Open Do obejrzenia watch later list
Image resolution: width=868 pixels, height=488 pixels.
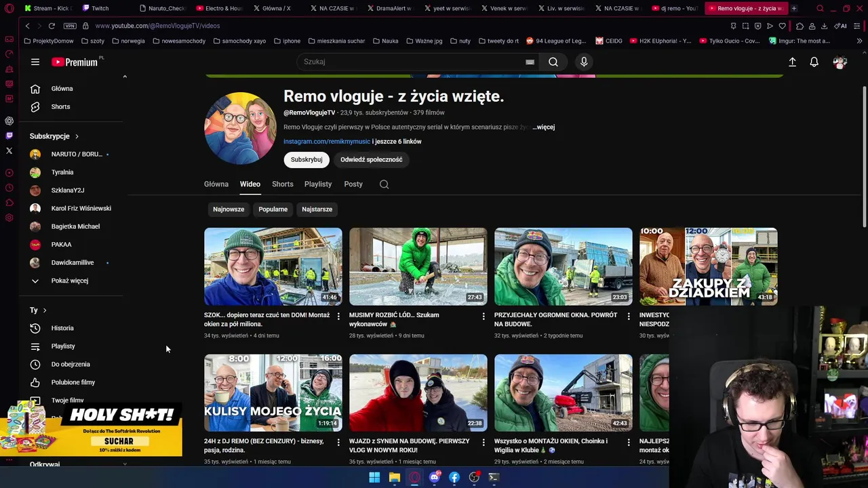click(71, 364)
